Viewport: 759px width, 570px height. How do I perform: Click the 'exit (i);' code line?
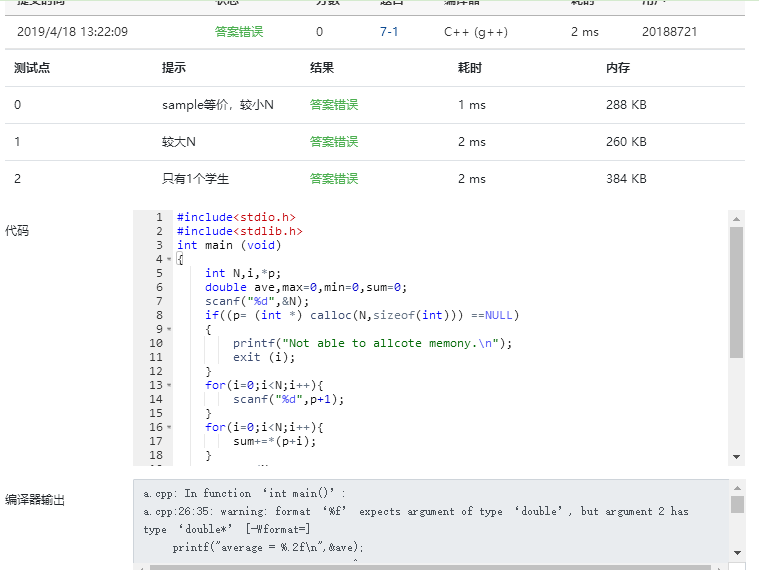(x=264, y=358)
